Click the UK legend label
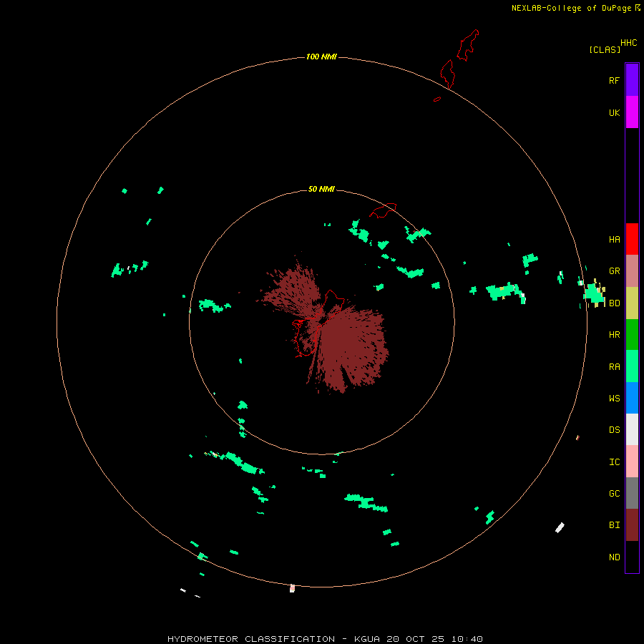Image resolution: width=644 pixels, height=644 pixels. [x=614, y=112]
